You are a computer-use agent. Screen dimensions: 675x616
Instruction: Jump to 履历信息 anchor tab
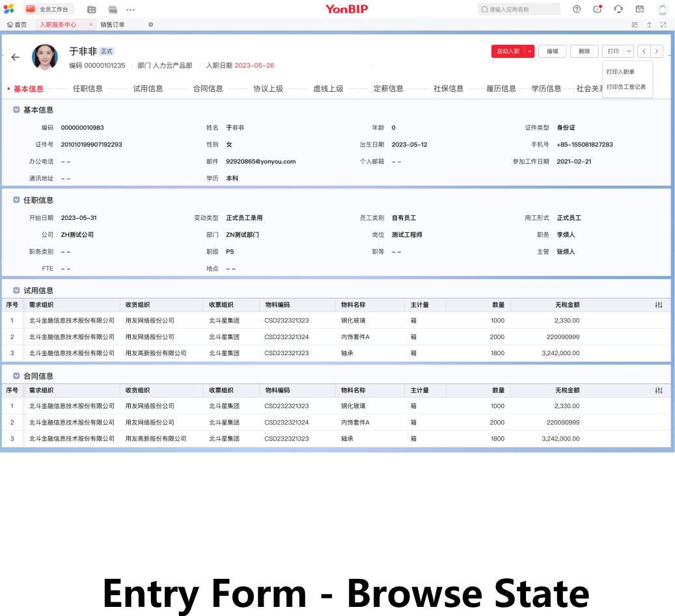(x=501, y=88)
